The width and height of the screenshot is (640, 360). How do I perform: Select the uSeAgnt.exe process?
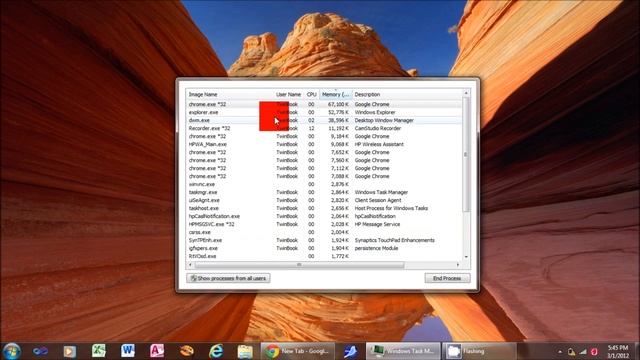pos(324,200)
